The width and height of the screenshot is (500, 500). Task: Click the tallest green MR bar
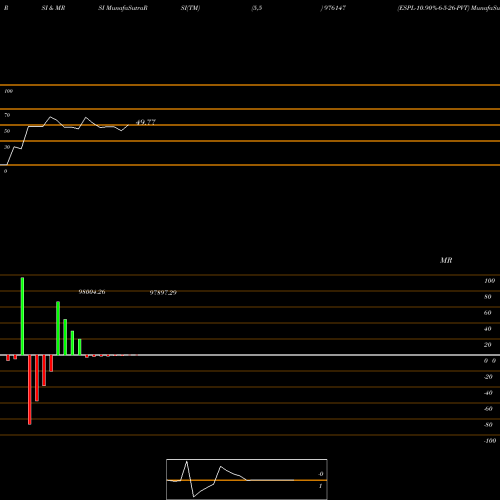22,316
